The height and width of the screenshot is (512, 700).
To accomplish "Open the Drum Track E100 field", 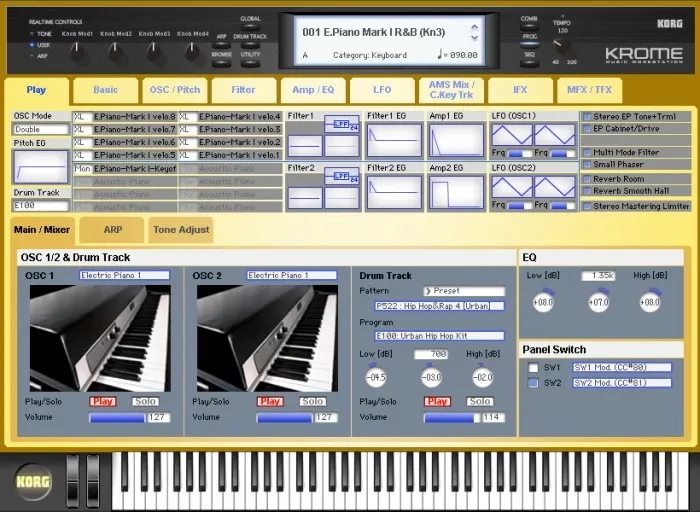I will coord(41,206).
